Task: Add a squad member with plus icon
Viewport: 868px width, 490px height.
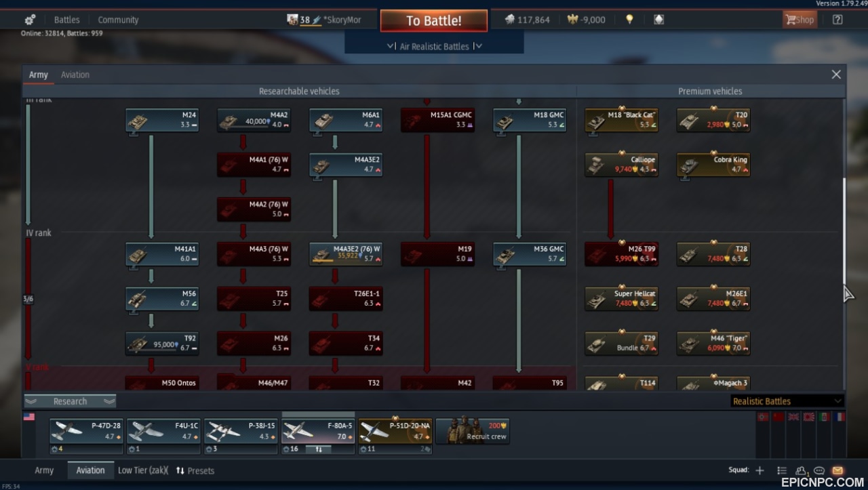Action: 759,470
